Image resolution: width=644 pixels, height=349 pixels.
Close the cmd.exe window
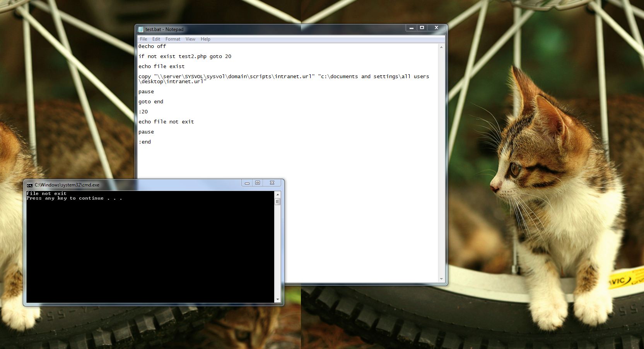272,183
